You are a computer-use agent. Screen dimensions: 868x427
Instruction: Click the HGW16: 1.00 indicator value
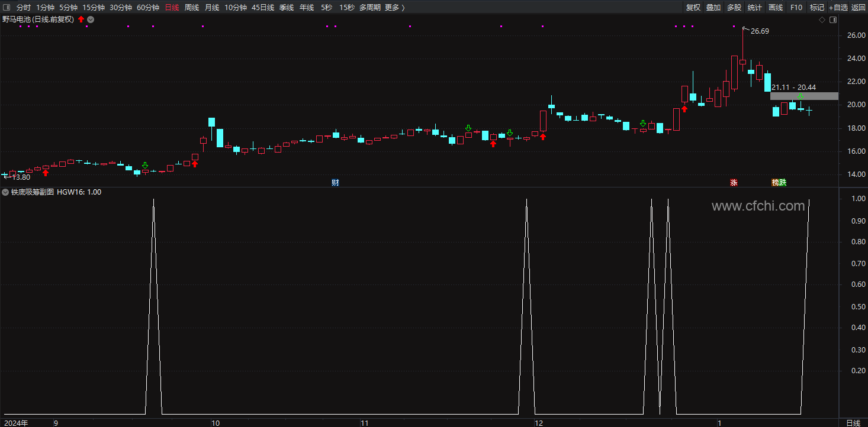coord(79,192)
